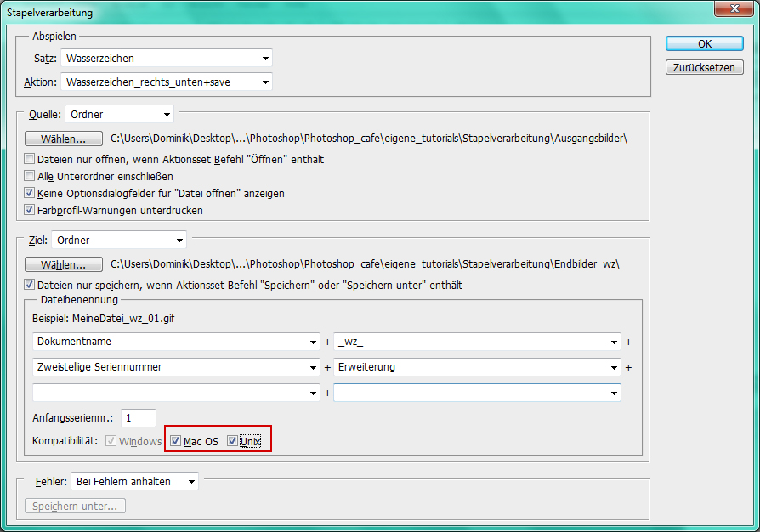
Task: Toggle 'Dateien nur speichern, wenn Aktionsset Befehl Speichern' checkbox
Action: 30,285
